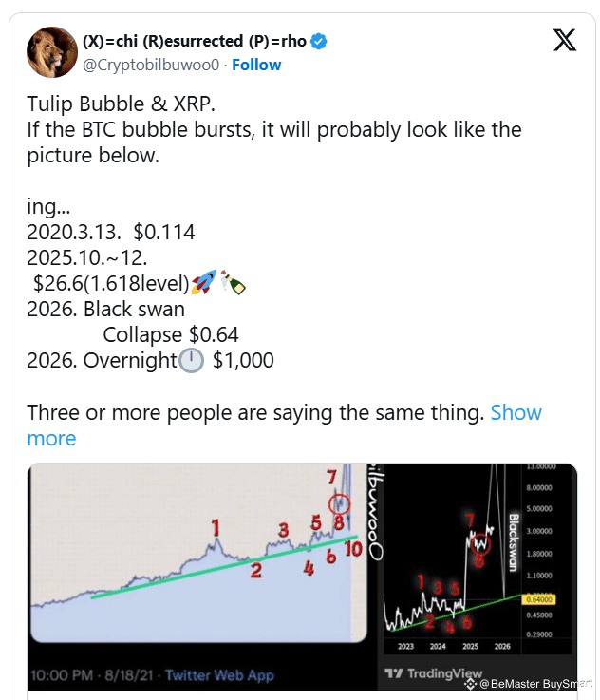Screen dimensions: 600x700
Task: Open the lion profile avatar
Action: coord(52,52)
